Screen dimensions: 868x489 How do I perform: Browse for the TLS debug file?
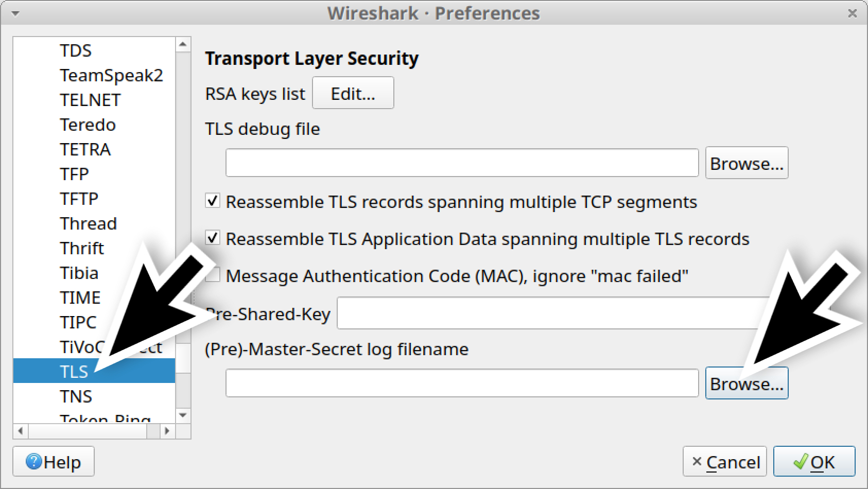click(x=747, y=163)
